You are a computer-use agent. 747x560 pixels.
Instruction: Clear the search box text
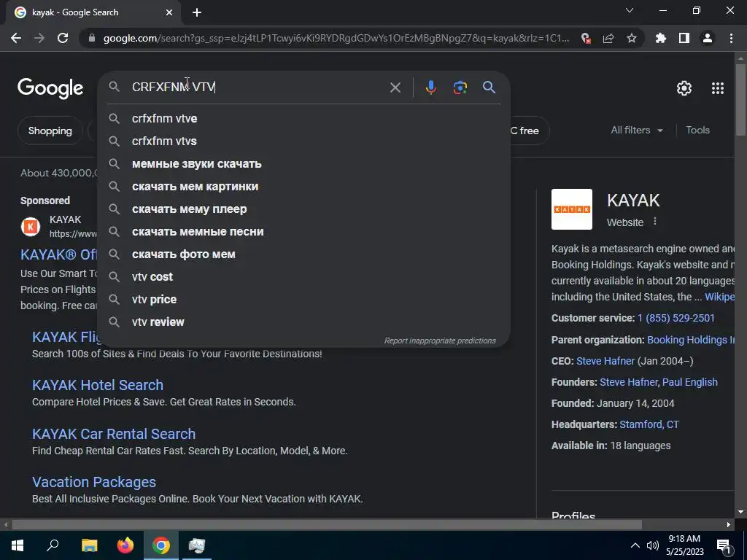(x=395, y=87)
